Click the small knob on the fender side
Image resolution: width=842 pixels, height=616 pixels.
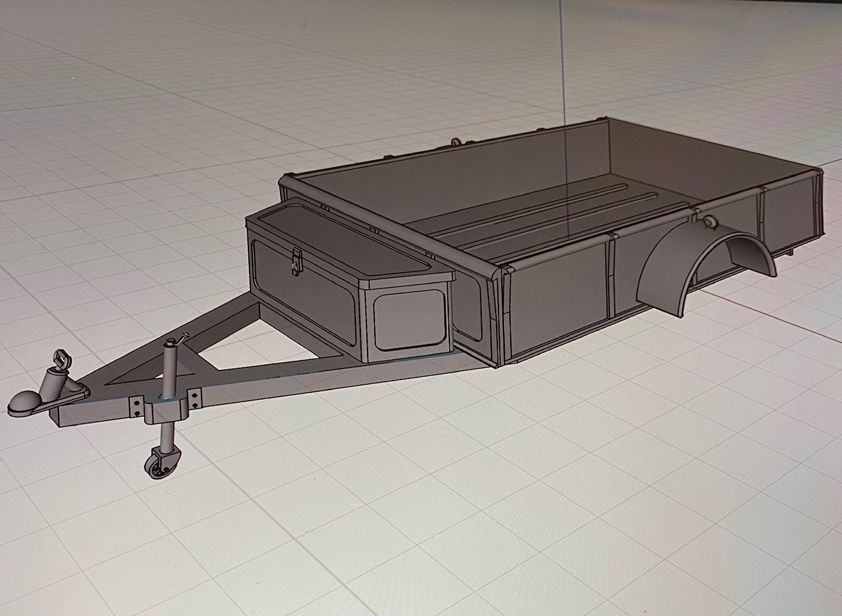click(711, 221)
